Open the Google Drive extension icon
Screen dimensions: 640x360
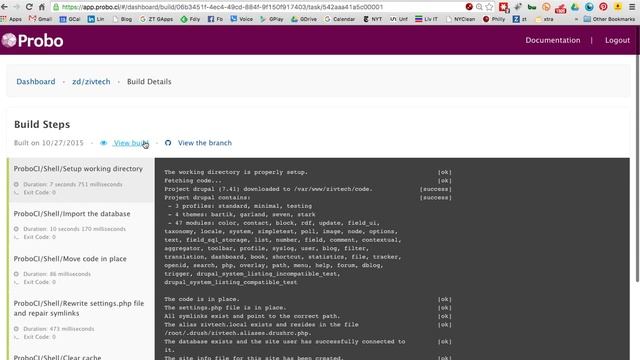point(575,7)
